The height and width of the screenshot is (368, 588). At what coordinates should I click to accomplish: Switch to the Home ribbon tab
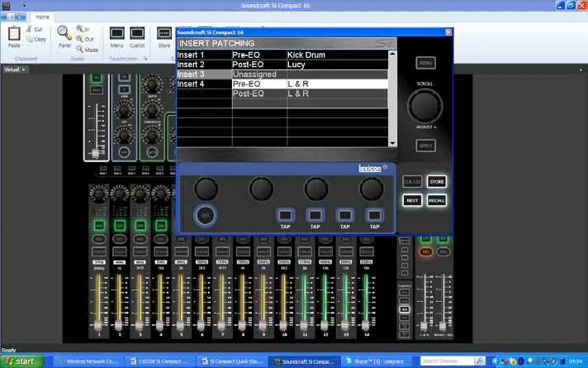(42, 17)
